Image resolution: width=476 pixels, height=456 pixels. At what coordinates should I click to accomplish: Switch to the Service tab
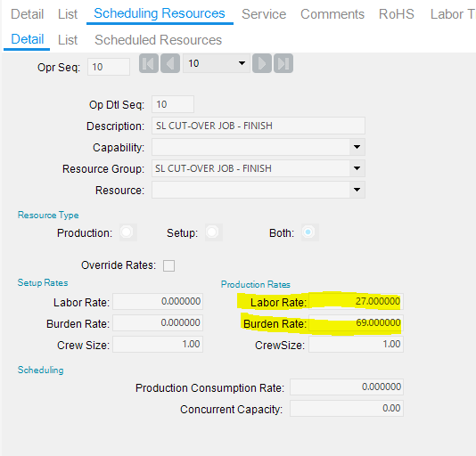coord(264,14)
